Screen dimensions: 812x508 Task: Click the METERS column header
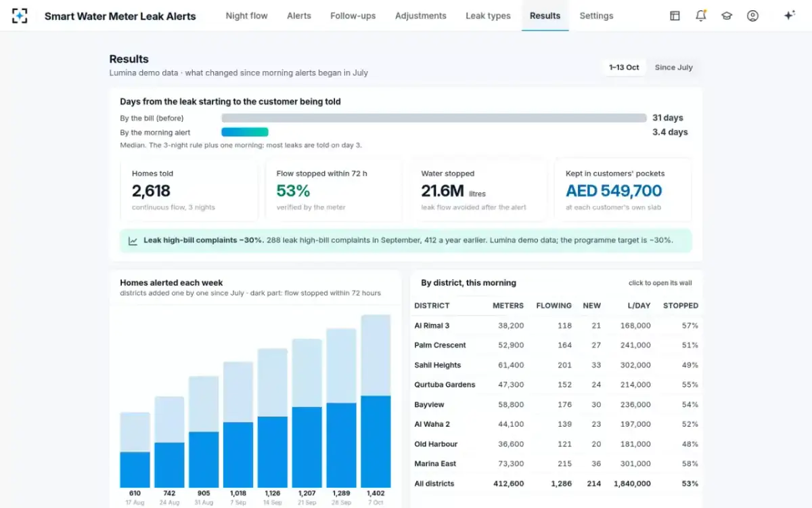pyautogui.click(x=508, y=305)
